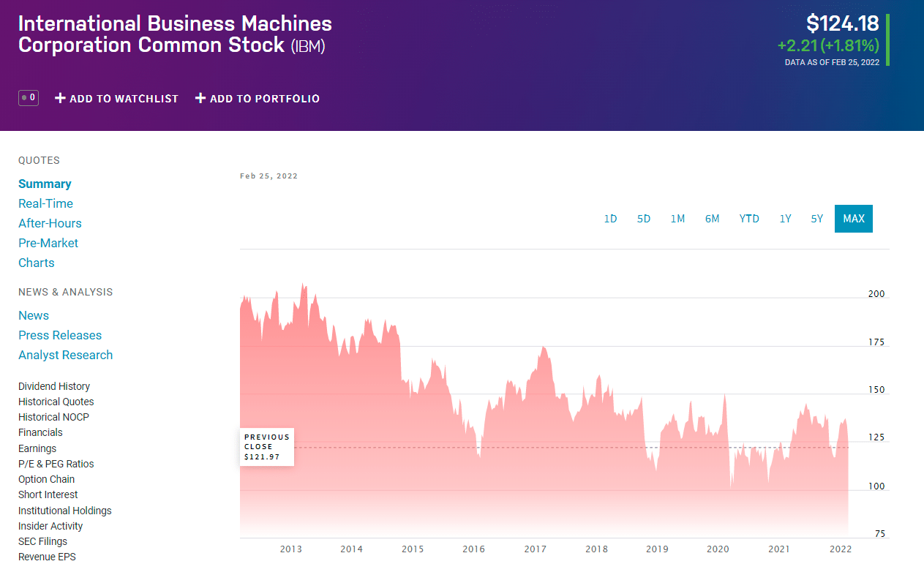Switch chart to 5D range
The height and width of the screenshot is (583, 924).
coord(644,219)
